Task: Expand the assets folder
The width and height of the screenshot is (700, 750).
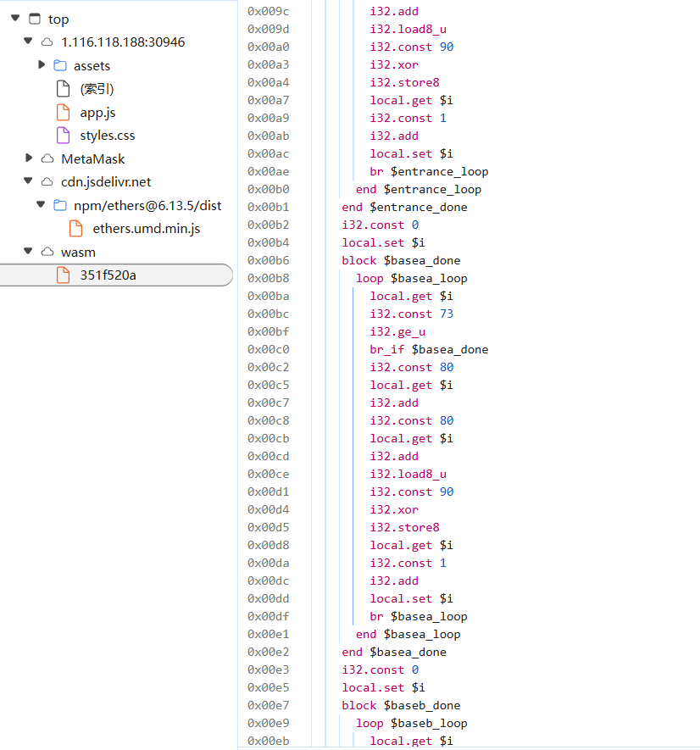Action: [x=42, y=64]
